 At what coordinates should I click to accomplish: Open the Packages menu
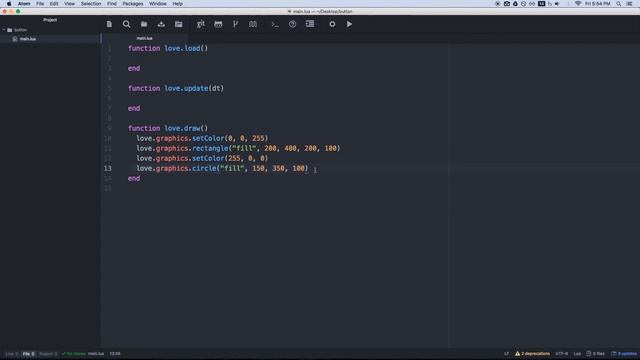133,4
